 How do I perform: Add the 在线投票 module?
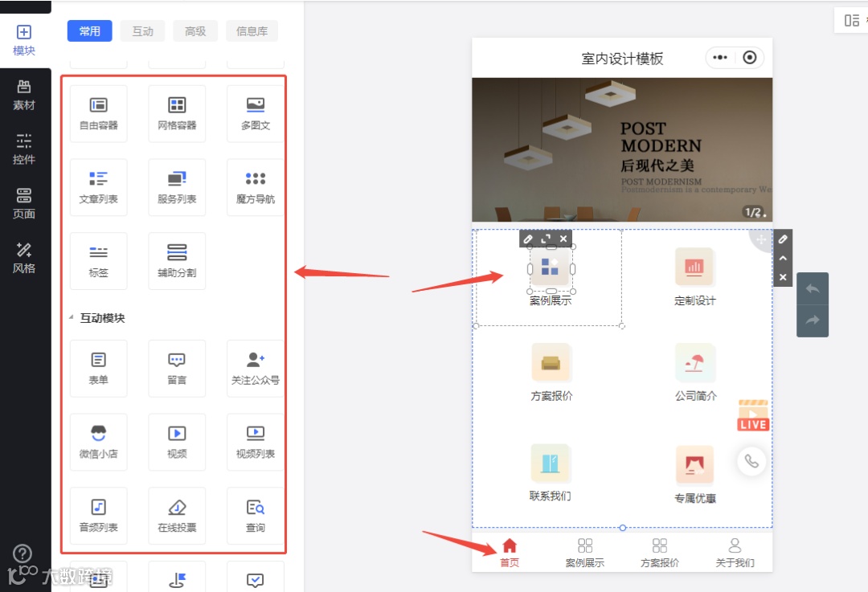coord(177,515)
